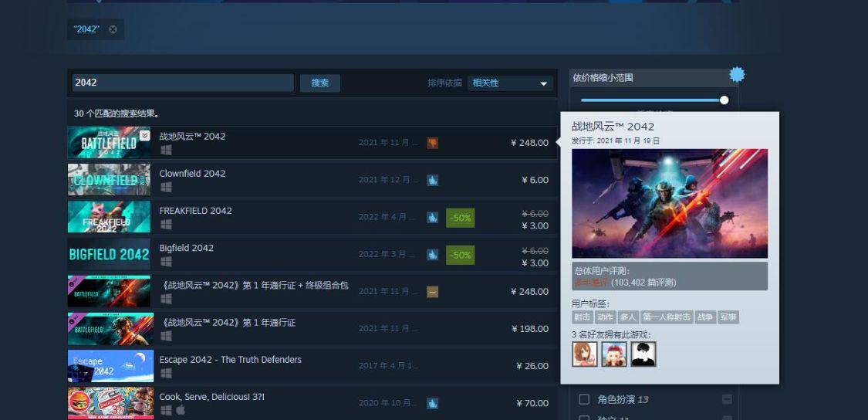The height and width of the screenshot is (420, 868).
Task: Click the exclude minus icon beside 角色扮演
Action: (727, 399)
